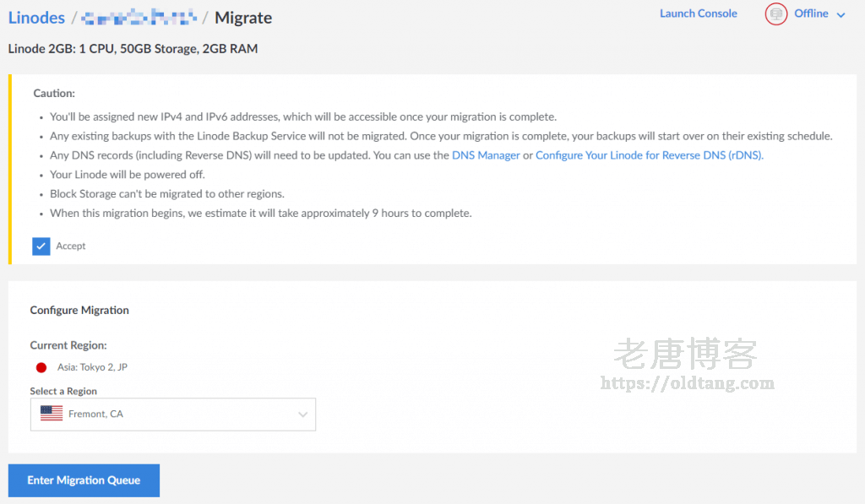The height and width of the screenshot is (504, 865).
Task: Click the region dropdown chevron arrow
Action: (x=302, y=415)
